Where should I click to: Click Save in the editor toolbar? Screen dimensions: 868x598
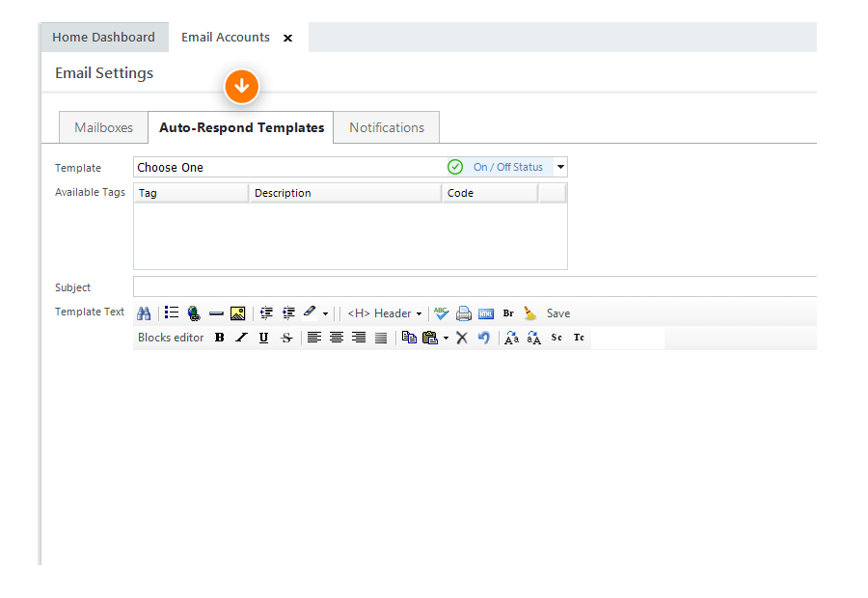[x=558, y=313]
